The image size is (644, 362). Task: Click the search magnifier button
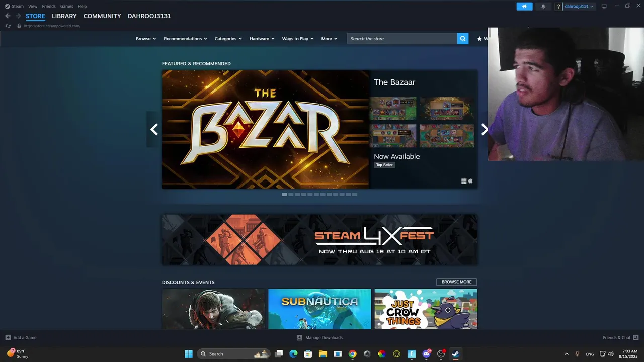coord(463,39)
